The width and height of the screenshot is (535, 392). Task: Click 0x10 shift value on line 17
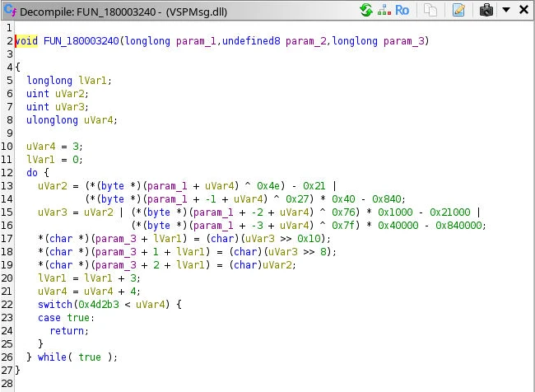click(x=309, y=239)
